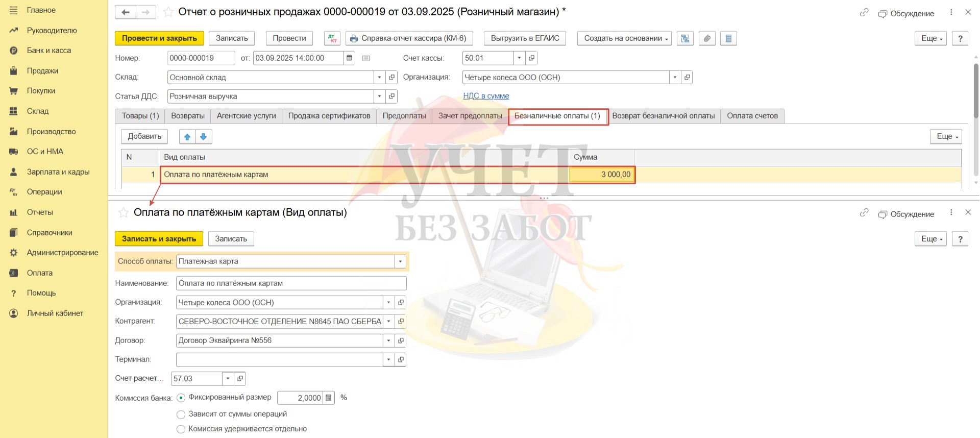Select Фиксированный размер commission option
The width and height of the screenshot is (980, 438).
coord(181,398)
